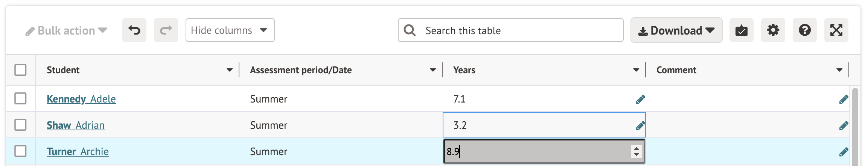Edit Turner Archie's comment pencil
868x166 pixels.
coord(844,152)
